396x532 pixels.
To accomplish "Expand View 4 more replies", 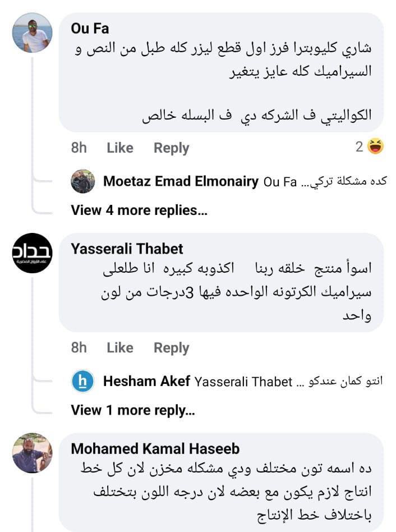I will 139,210.
